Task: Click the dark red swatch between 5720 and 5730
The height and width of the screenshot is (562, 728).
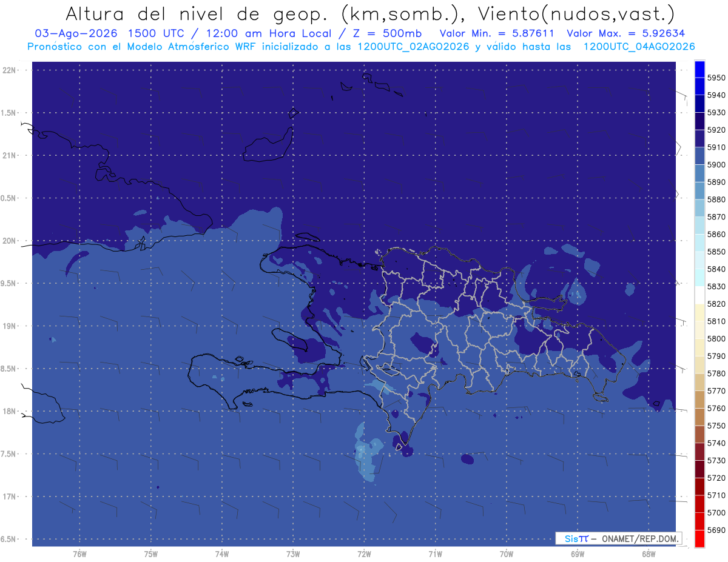Action: (x=699, y=469)
